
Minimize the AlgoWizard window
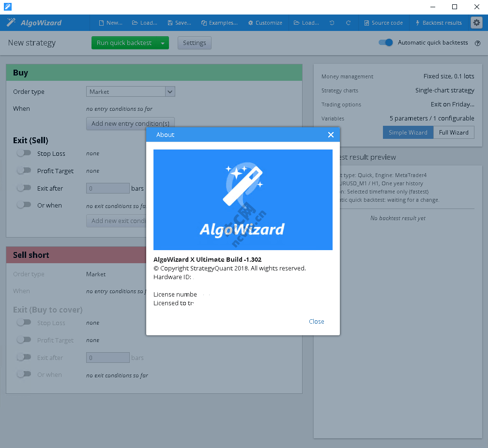433,7
